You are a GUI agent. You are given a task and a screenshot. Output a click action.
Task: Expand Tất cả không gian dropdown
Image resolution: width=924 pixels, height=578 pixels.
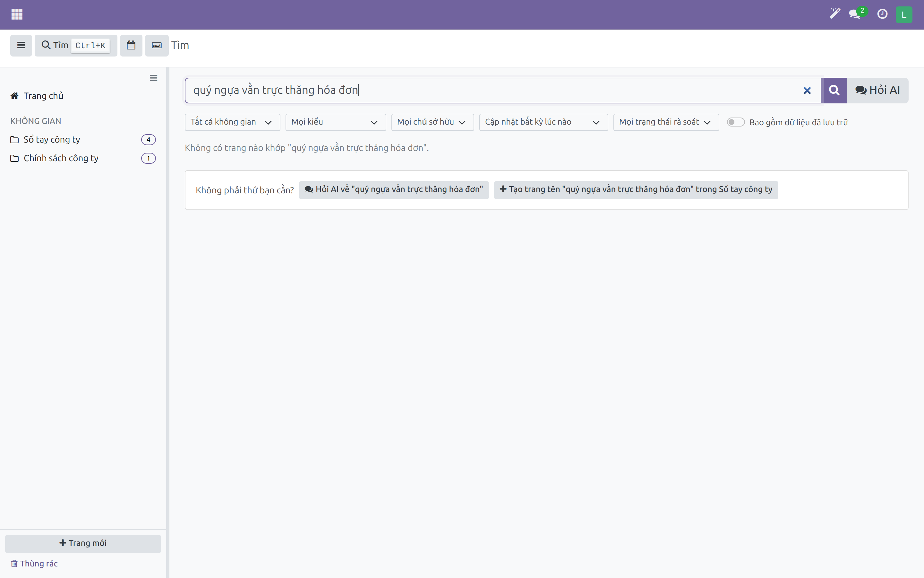(x=232, y=122)
